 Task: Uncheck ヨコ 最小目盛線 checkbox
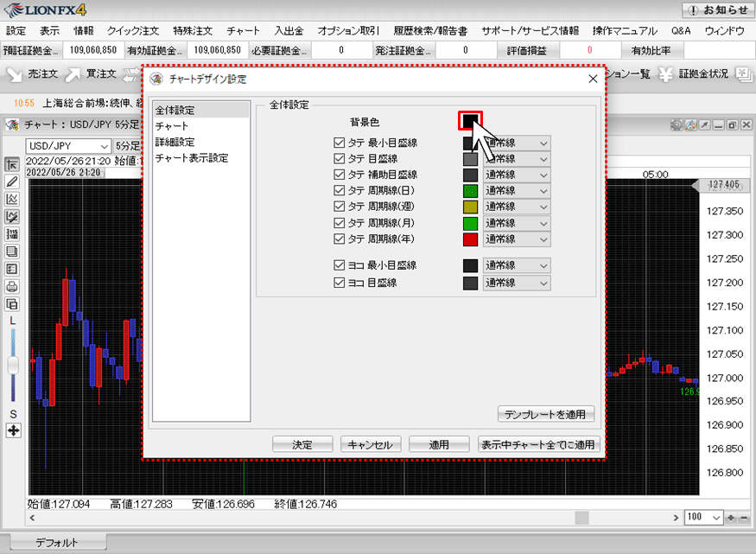pos(340,265)
